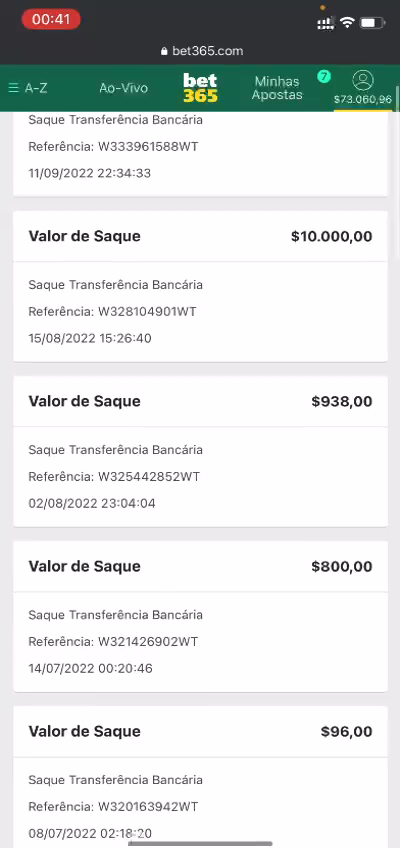Tap the battery status icon
Viewport: 400px width, 848px height.
(372, 23)
